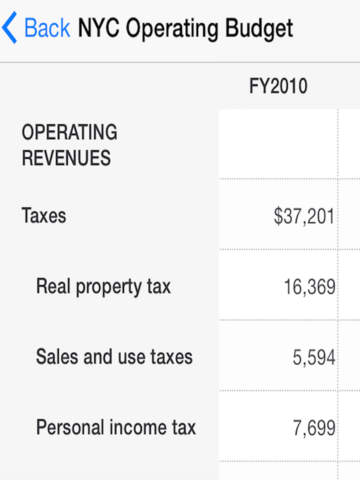Viewport: 360px width, 480px height.
Task: Tap the 5,594 sales tax value
Action: point(314,358)
